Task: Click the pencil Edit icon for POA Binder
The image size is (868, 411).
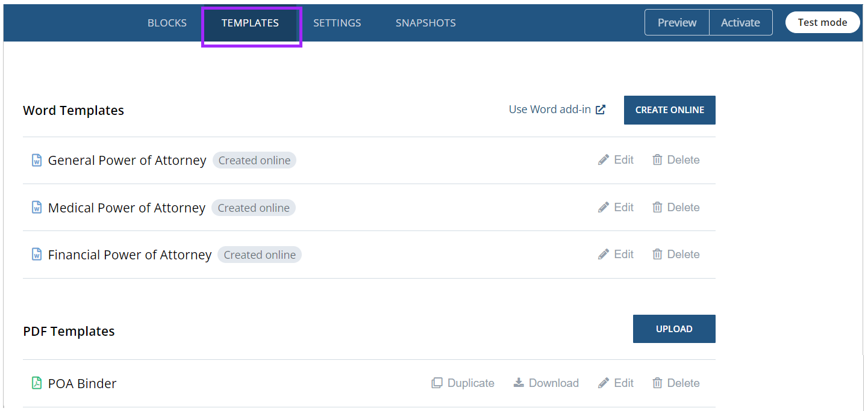Action: point(603,383)
